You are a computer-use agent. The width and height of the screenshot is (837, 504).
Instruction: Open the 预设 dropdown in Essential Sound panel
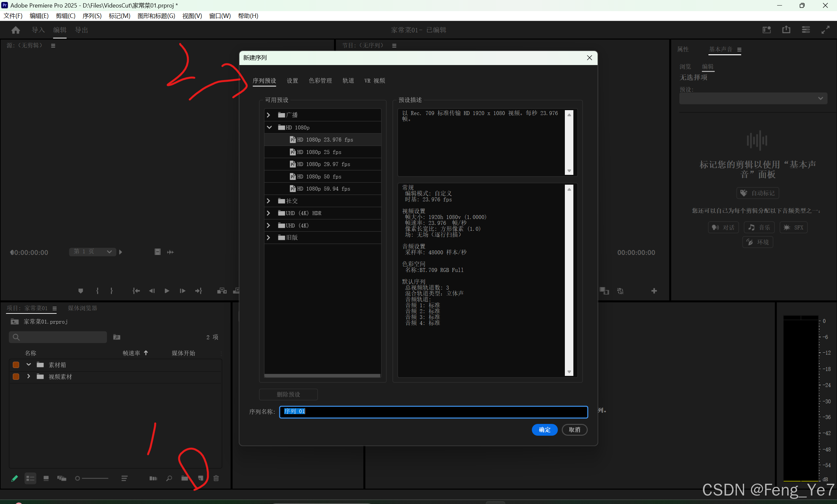(x=753, y=98)
